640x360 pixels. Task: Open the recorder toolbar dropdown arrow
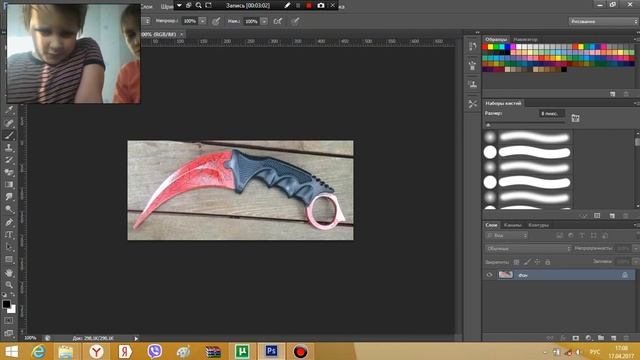pos(179,5)
